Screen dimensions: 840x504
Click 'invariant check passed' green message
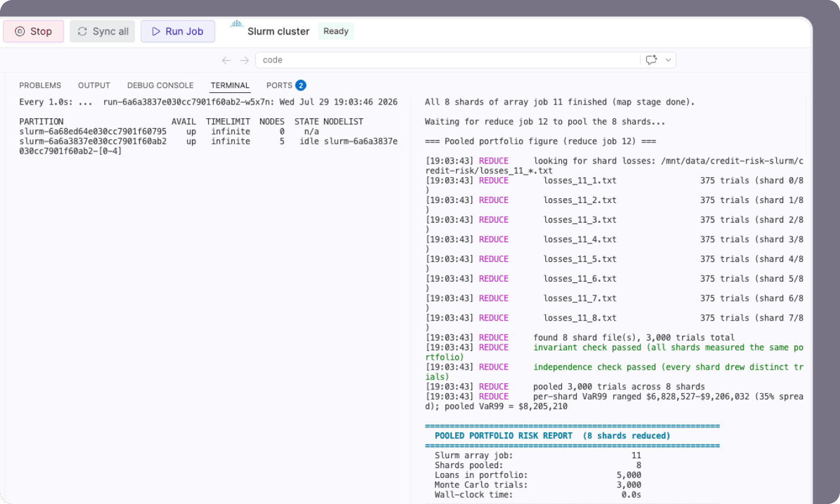tap(587, 348)
